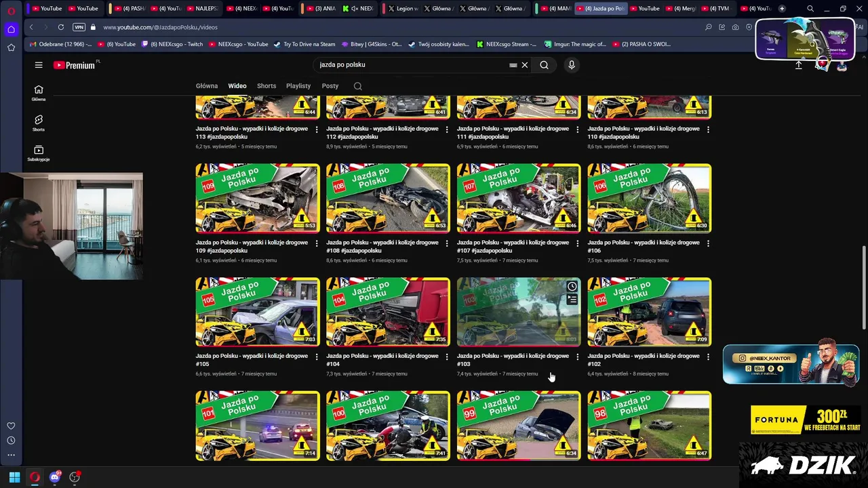Open video title ending #104
The width and height of the screenshot is (868, 488).
[382, 360]
